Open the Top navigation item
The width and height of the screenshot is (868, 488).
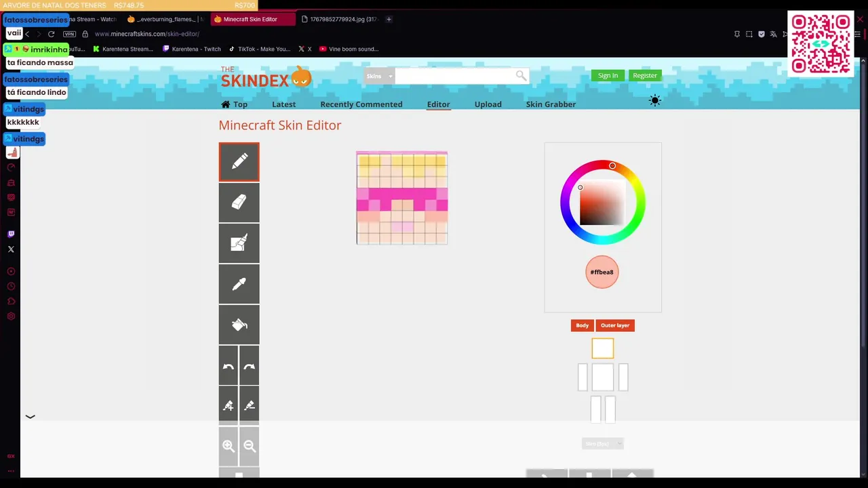[234, 104]
